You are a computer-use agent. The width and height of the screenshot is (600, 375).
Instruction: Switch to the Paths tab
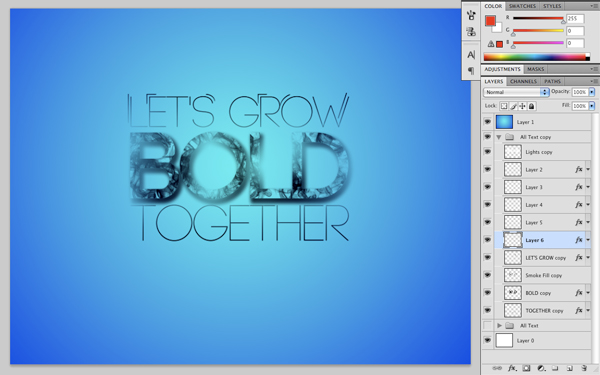[552, 81]
